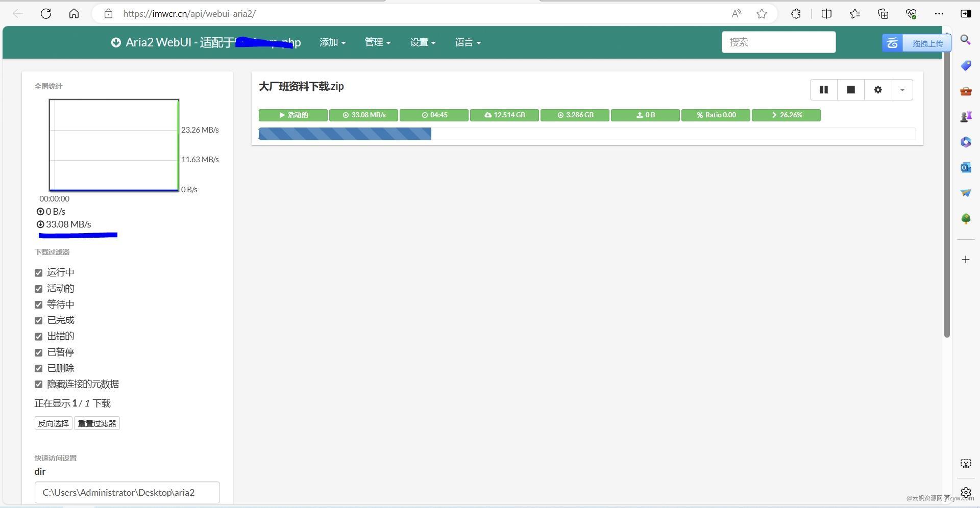This screenshot has height=508, width=980.
Task: Toggle the 等待中 filter checkbox
Action: pos(38,304)
